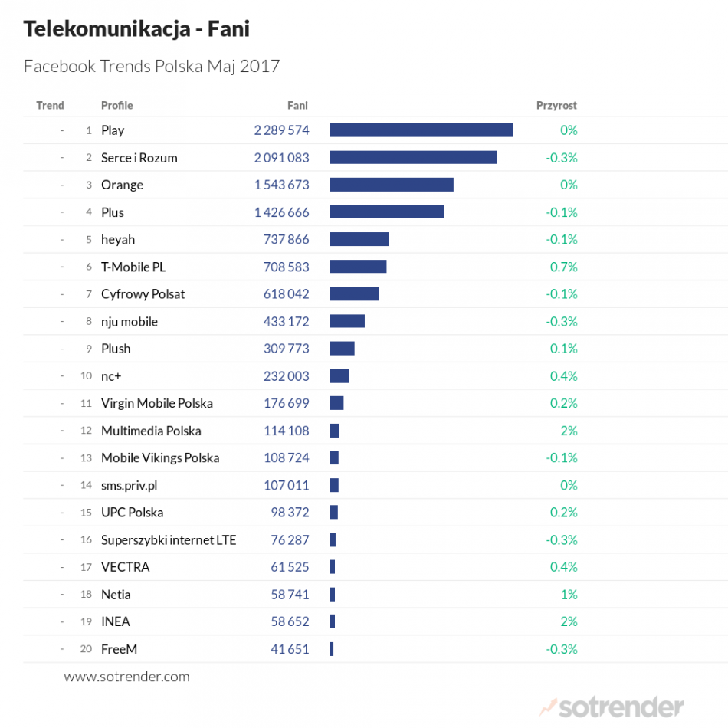The image size is (728, 728).
Task: Click the Plus fan count bar
Action: [386, 212]
